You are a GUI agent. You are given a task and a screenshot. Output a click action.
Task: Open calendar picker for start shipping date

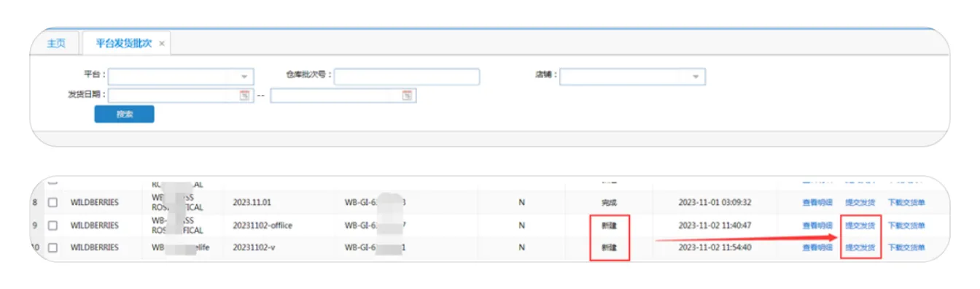click(244, 96)
